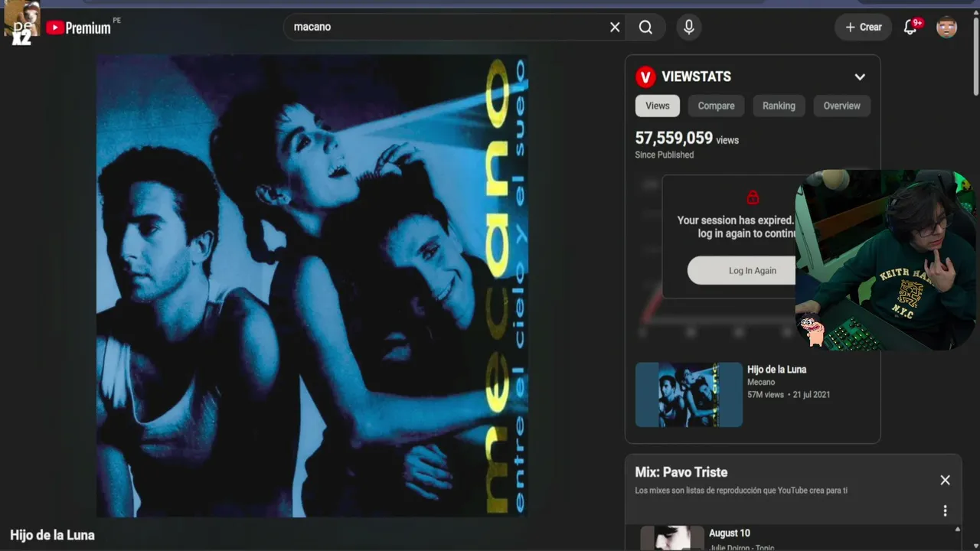
Task: Click the Mix: Pavo Triste heading
Action: 681,473
